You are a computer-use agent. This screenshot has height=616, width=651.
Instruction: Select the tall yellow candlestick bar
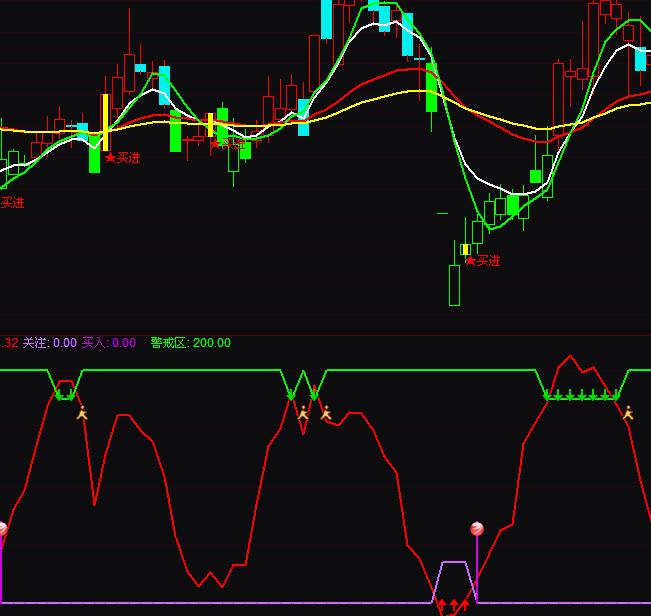(105, 122)
